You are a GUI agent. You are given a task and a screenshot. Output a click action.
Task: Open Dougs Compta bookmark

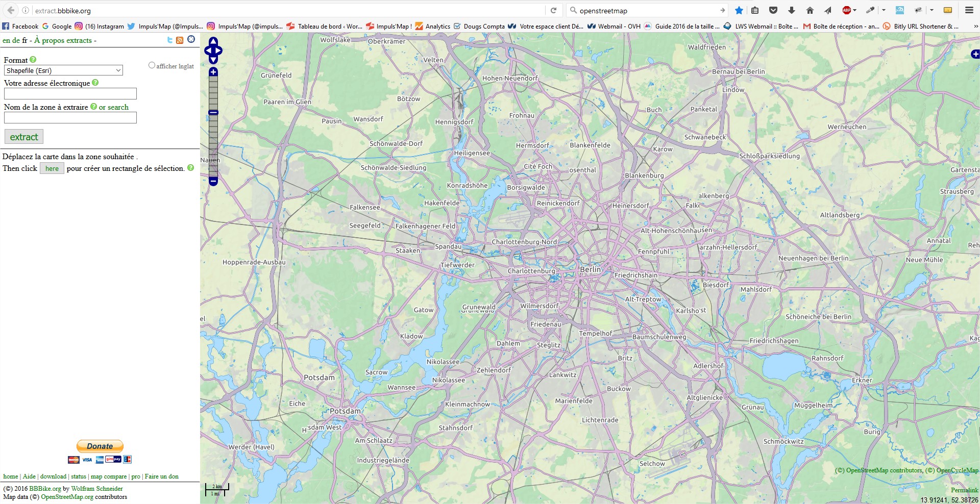pos(479,26)
